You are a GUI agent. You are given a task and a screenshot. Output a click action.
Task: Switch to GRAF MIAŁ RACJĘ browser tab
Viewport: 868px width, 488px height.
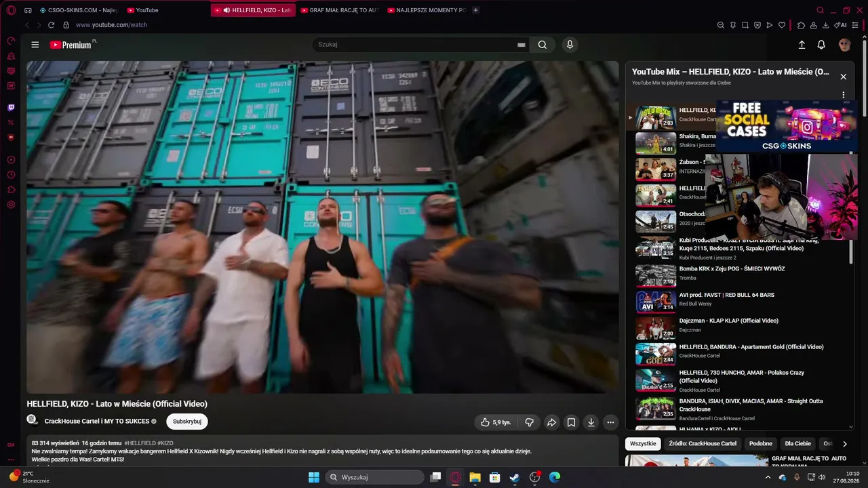coord(338,10)
